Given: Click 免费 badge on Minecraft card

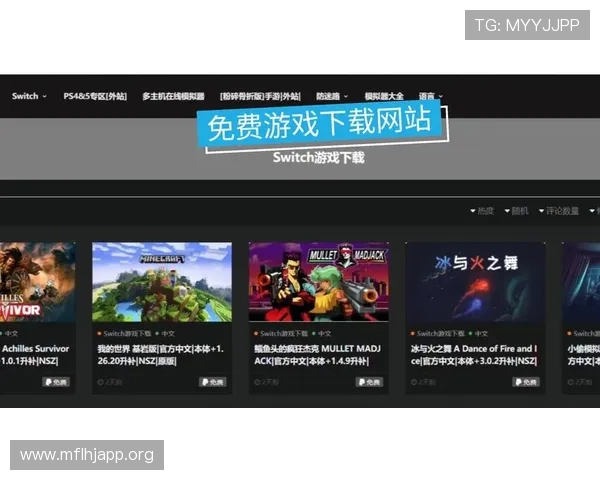Looking at the screenshot, I should (213, 382).
